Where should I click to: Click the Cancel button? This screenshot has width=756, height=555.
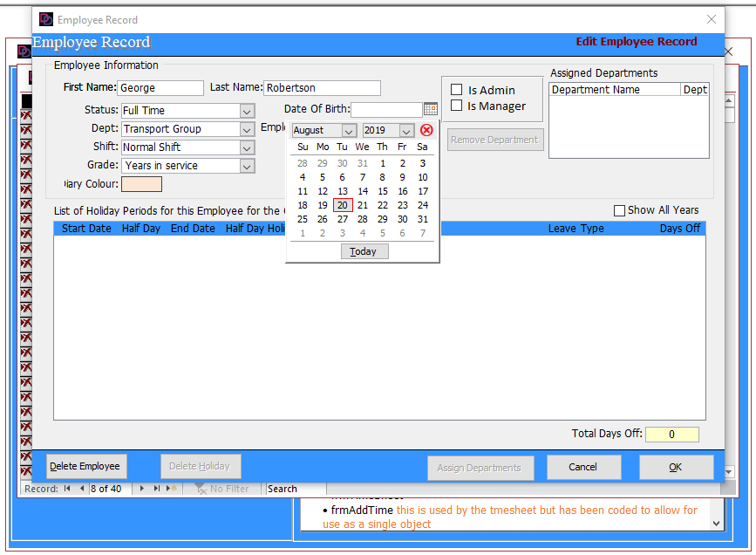(583, 467)
